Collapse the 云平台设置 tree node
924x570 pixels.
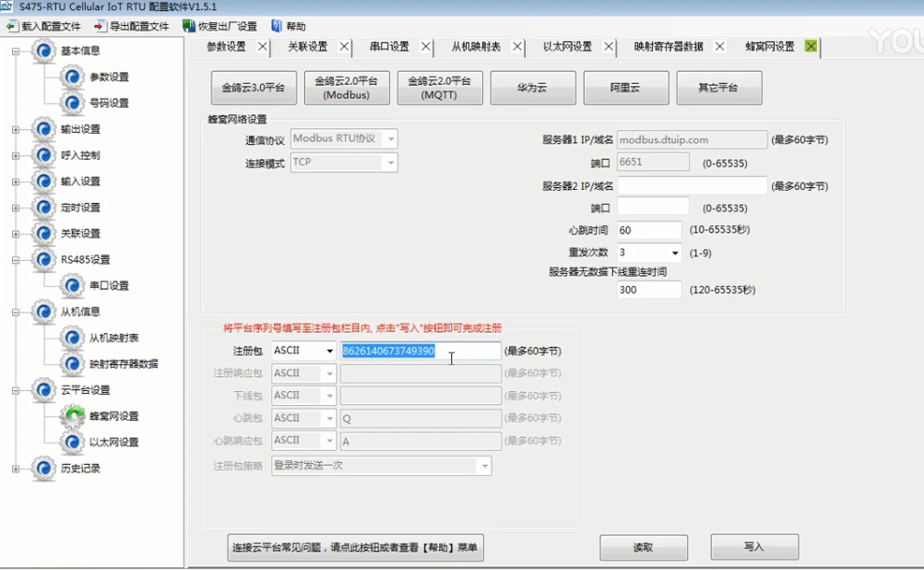16,390
